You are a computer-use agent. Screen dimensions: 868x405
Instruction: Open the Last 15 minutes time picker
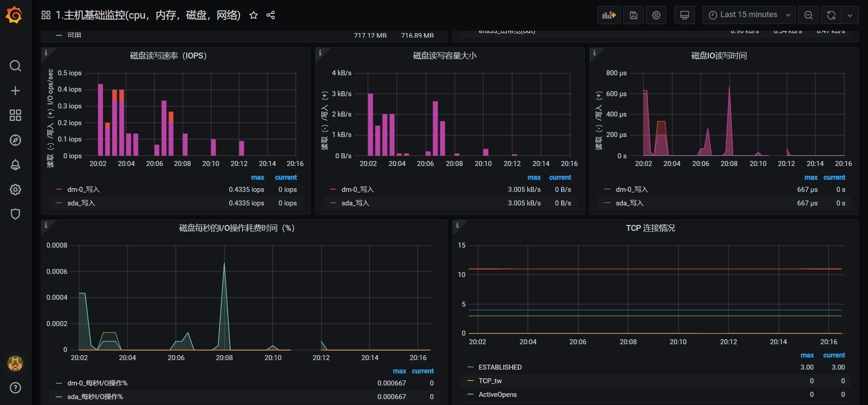click(749, 15)
